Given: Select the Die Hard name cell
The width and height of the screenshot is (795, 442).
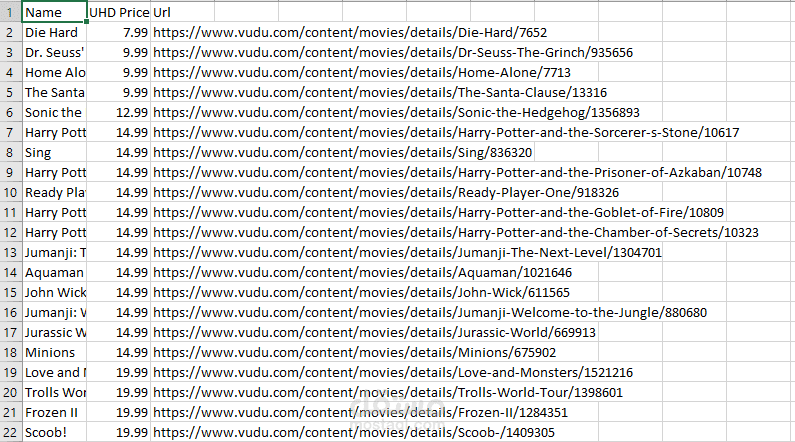Looking at the screenshot, I should [54, 32].
